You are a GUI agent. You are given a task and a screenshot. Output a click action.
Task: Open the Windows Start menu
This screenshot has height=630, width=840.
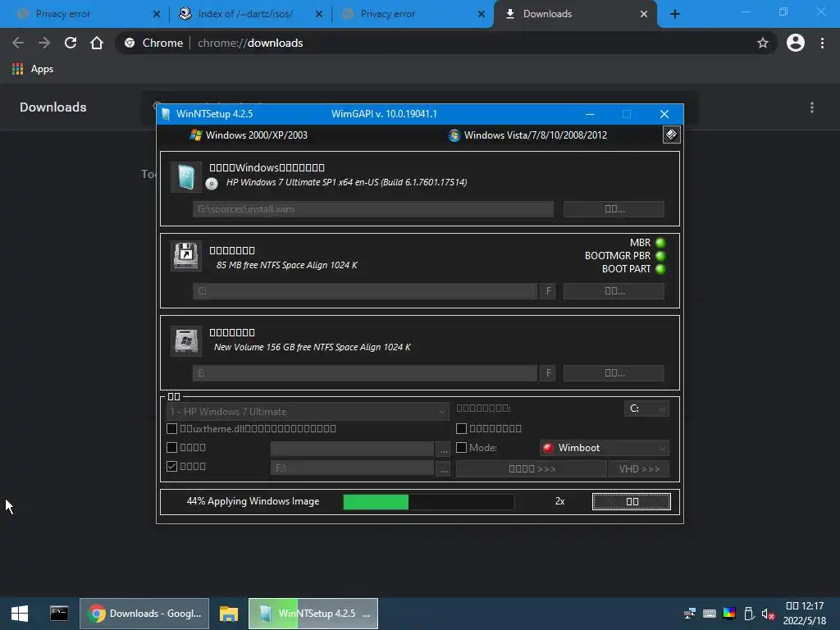(x=20, y=614)
